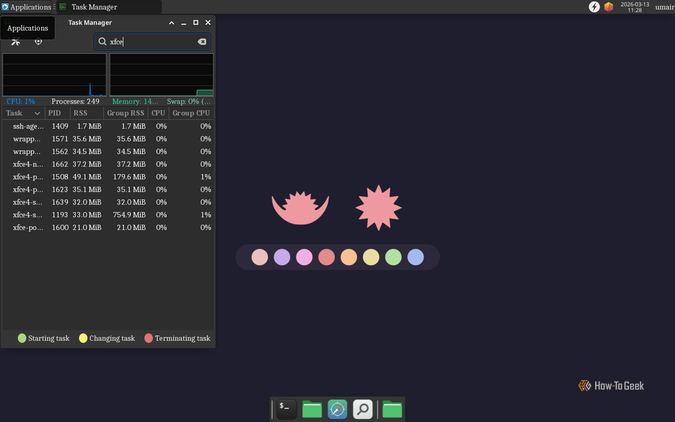The width and height of the screenshot is (675, 422).
Task: Select the xfce4-s... process with PID 1639
Action: [x=28, y=202]
